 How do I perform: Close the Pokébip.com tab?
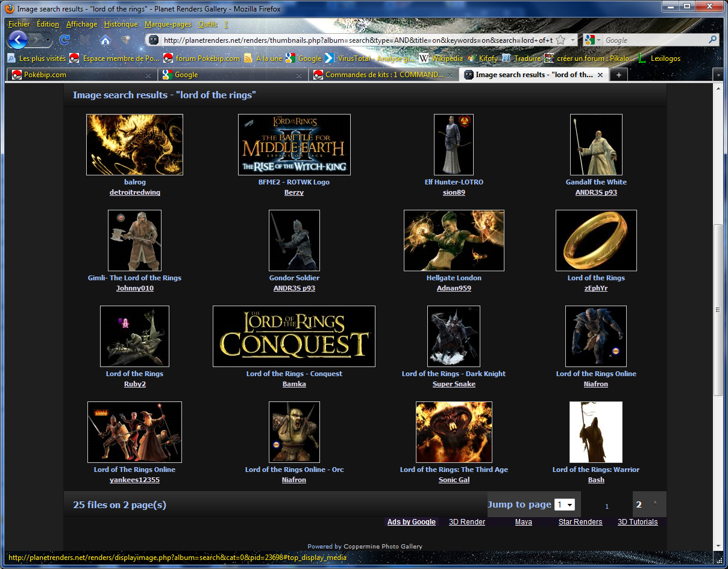148,75
